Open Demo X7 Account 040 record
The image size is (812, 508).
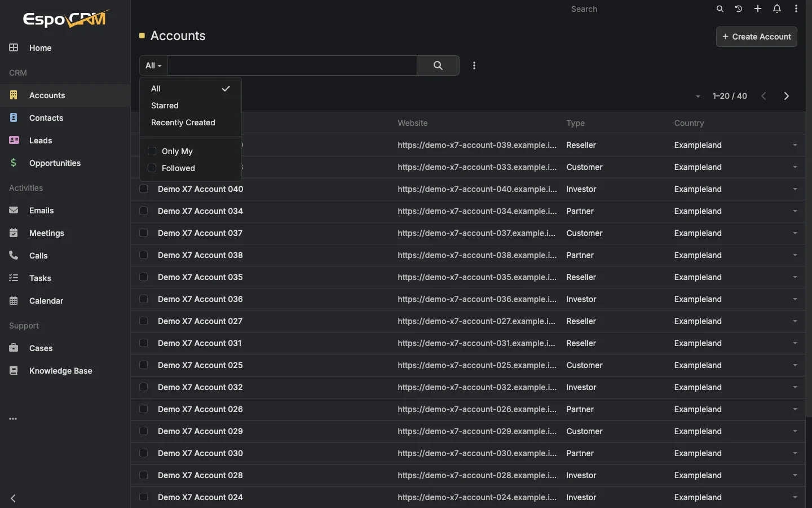(200, 189)
